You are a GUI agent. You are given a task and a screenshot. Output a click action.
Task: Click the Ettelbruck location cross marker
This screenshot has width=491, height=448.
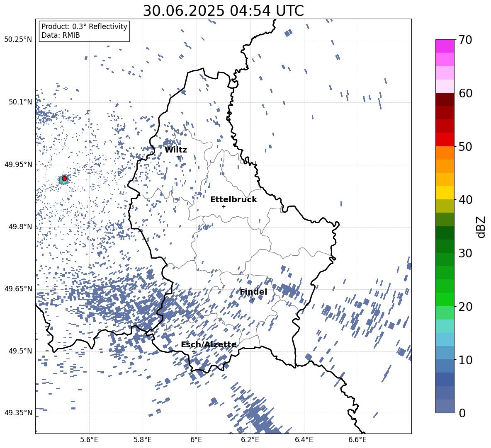(x=224, y=206)
